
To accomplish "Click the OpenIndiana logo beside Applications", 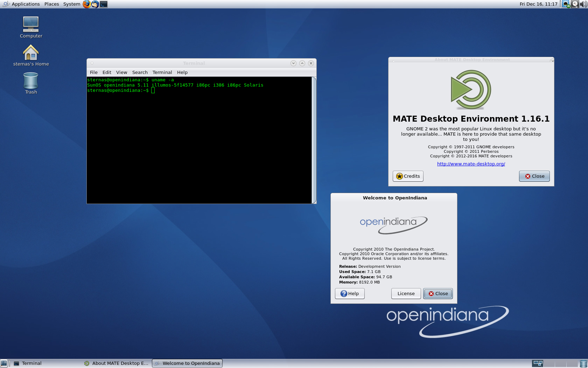I will 6,4.
